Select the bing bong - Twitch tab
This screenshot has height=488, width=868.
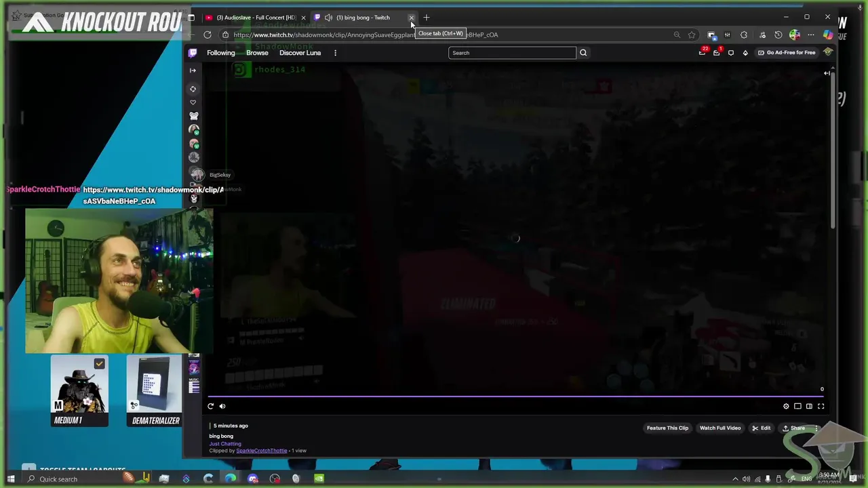coord(363,18)
